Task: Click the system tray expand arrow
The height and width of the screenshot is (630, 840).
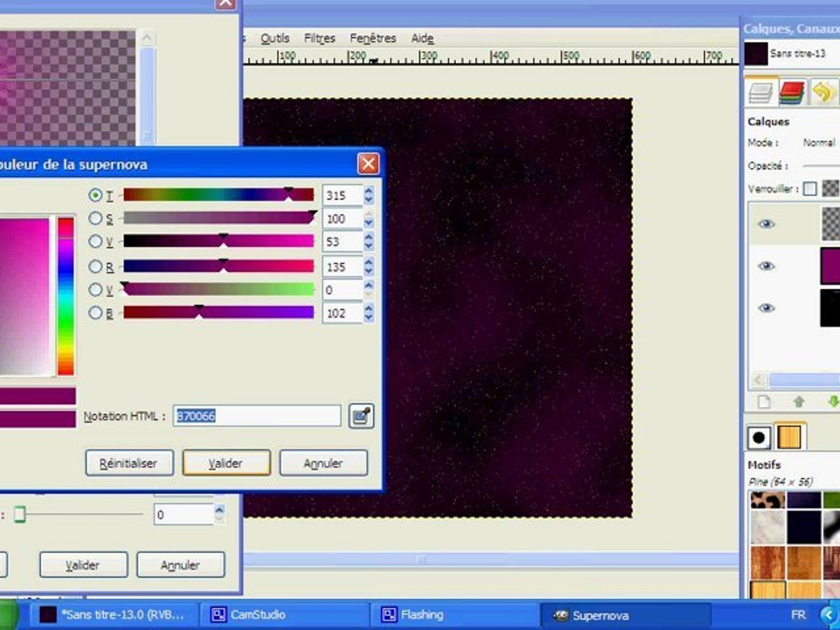Action: pyautogui.click(x=829, y=615)
